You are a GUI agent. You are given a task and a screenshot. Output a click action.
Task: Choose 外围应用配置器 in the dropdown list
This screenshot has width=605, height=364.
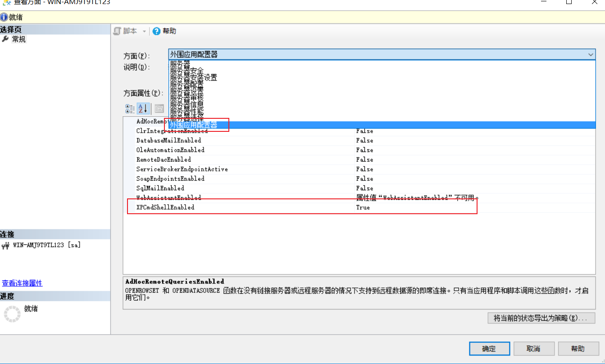(381, 125)
